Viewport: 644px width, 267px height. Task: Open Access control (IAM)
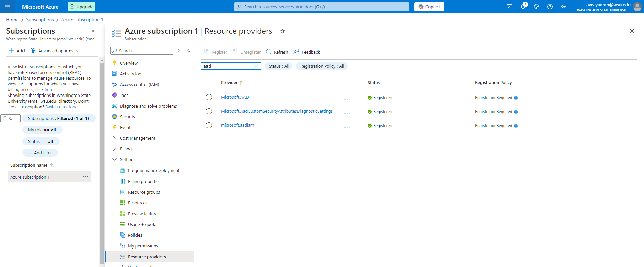point(139,84)
